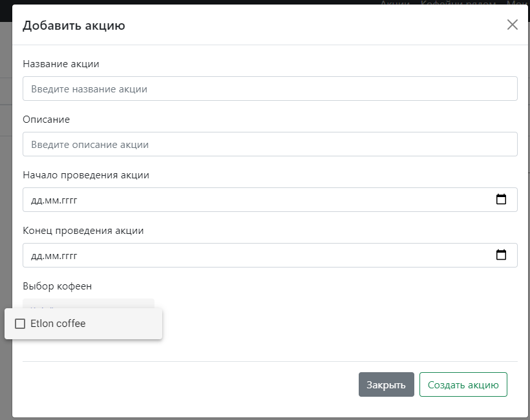The image size is (530, 420).
Task: Click the Создать акцию button
Action: pos(463,384)
